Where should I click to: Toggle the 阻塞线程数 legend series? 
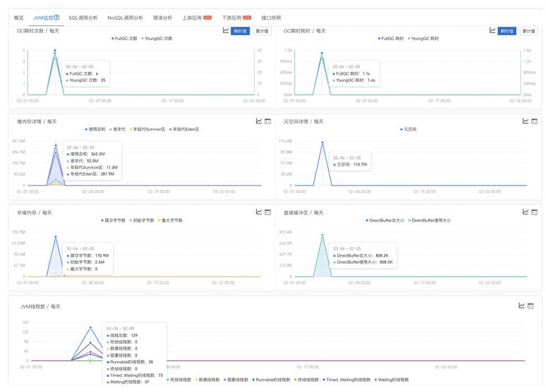(236, 380)
